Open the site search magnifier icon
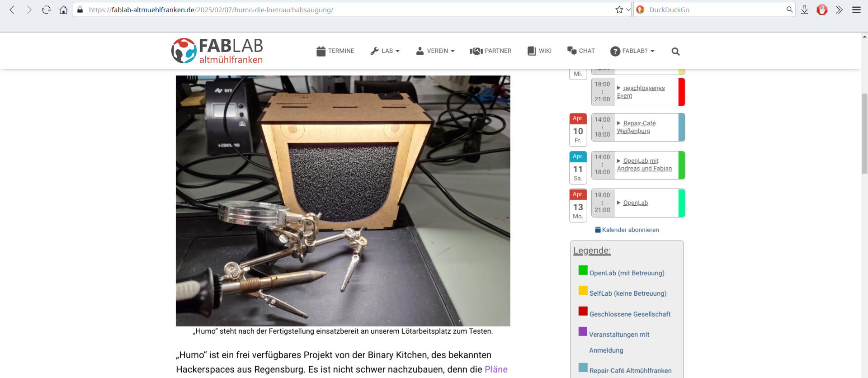This screenshot has width=868, height=378. (x=675, y=52)
